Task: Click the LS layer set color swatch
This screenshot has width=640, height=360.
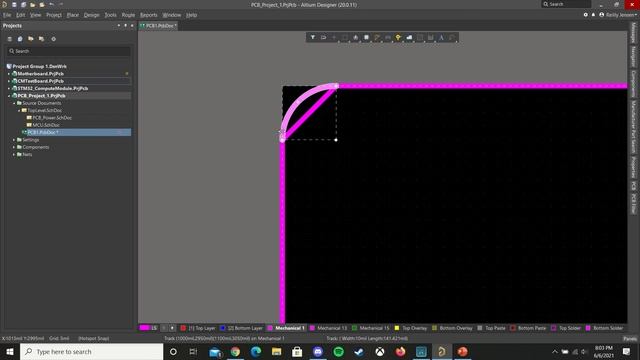Action: coord(145,328)
